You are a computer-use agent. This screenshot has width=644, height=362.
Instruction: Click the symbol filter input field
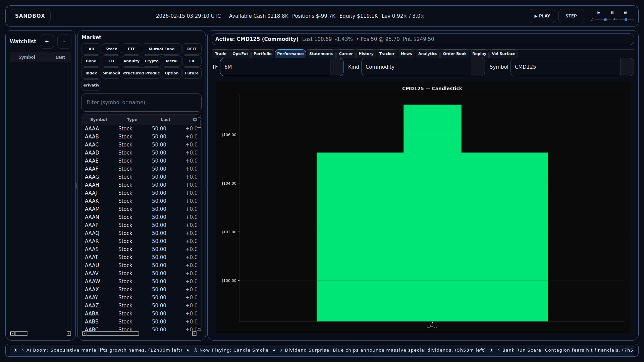141,103
